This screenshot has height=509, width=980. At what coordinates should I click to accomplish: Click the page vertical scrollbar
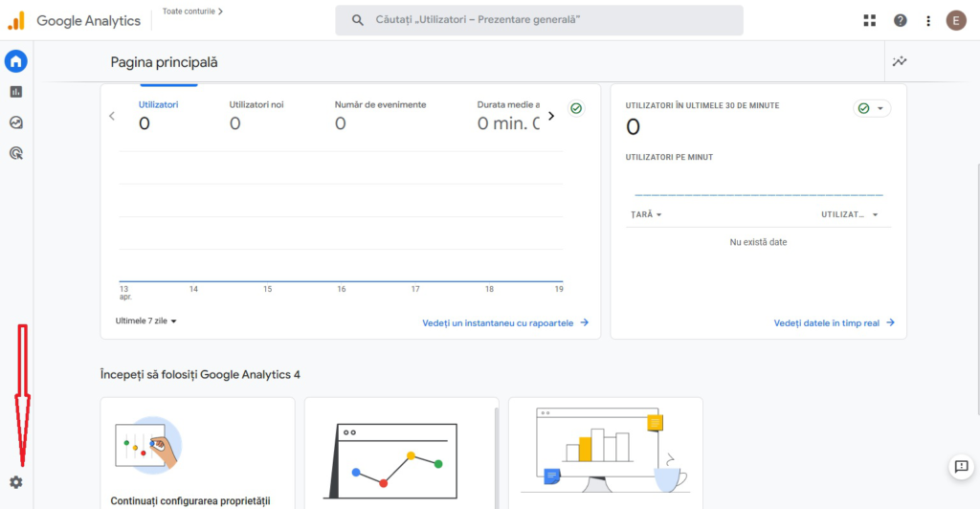click(977, 289)
